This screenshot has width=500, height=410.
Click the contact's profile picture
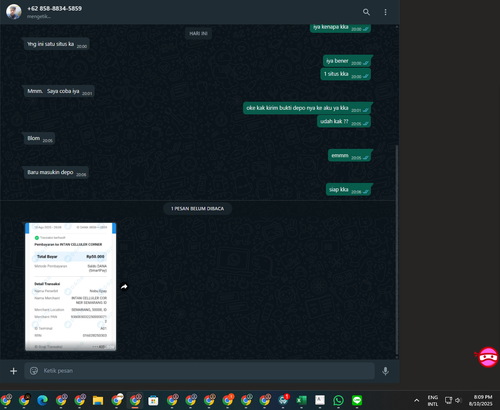(x=14, y=12)
